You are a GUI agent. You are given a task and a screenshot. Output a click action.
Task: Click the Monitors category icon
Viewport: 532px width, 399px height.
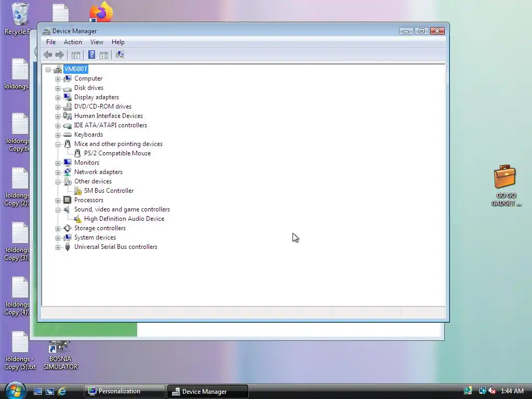click(x=68, y=163)
